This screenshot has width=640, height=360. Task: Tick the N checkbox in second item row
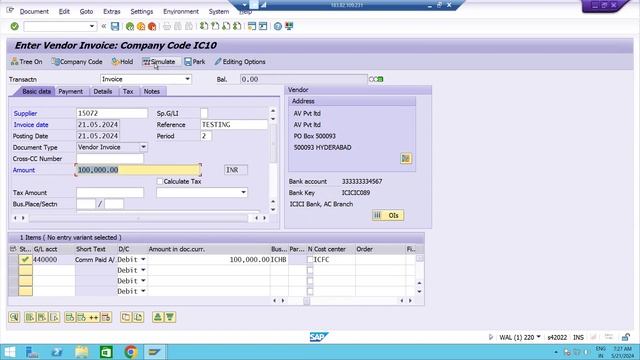tap(310, 270)
